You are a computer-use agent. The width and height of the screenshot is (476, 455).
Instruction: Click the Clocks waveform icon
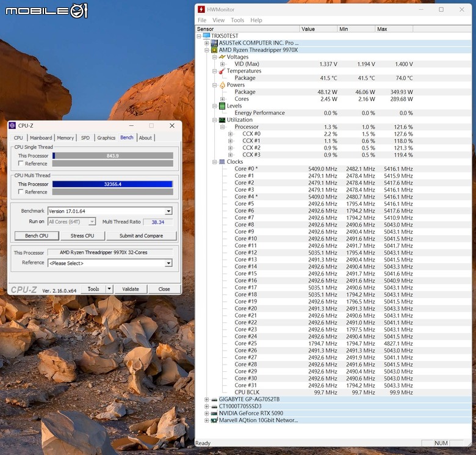click(222, 162)
